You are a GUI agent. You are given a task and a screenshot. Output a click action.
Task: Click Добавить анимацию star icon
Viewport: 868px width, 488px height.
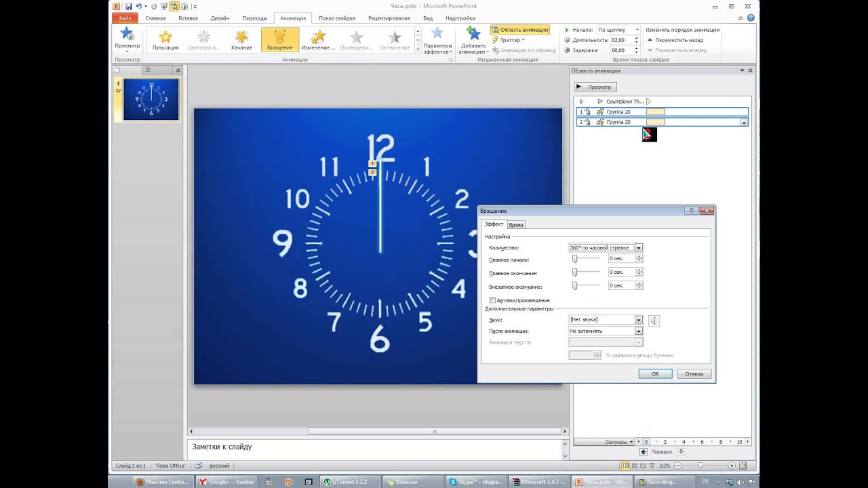click(473, 34)
